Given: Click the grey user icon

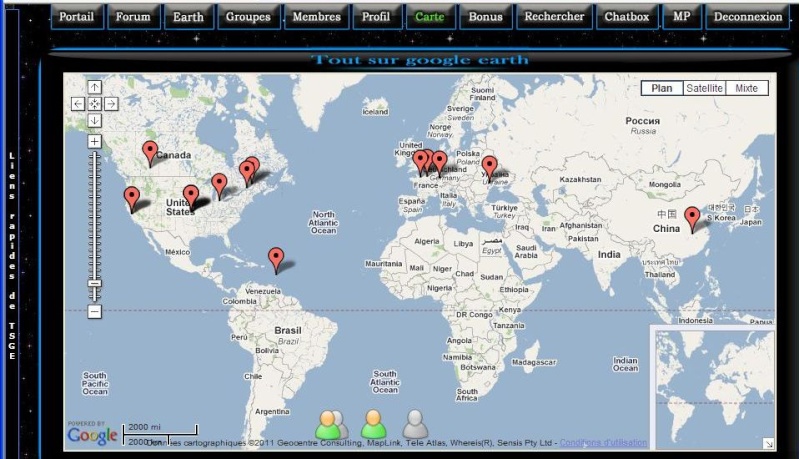Looking at the screenshot, I should tap(416, 424).
